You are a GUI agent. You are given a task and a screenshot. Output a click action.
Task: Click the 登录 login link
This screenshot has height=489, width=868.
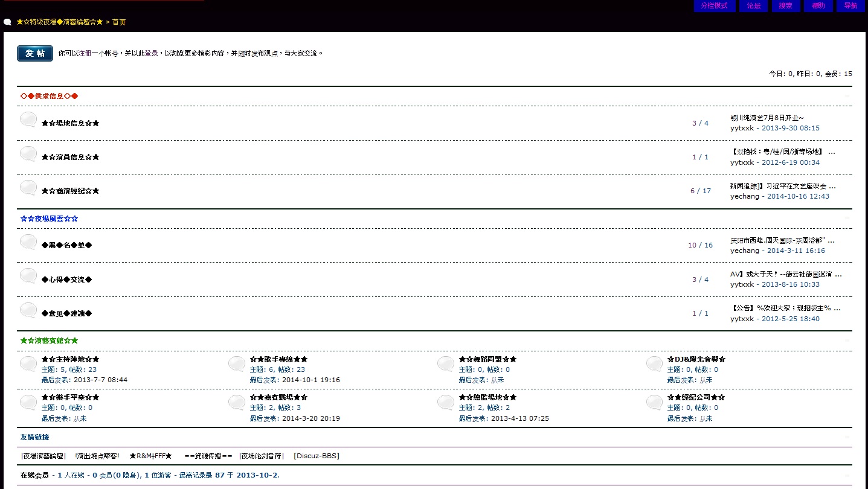(151, 53)
